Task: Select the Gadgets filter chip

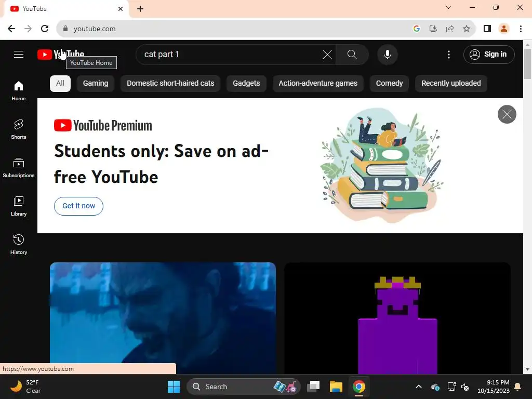Action: [246, 84]
